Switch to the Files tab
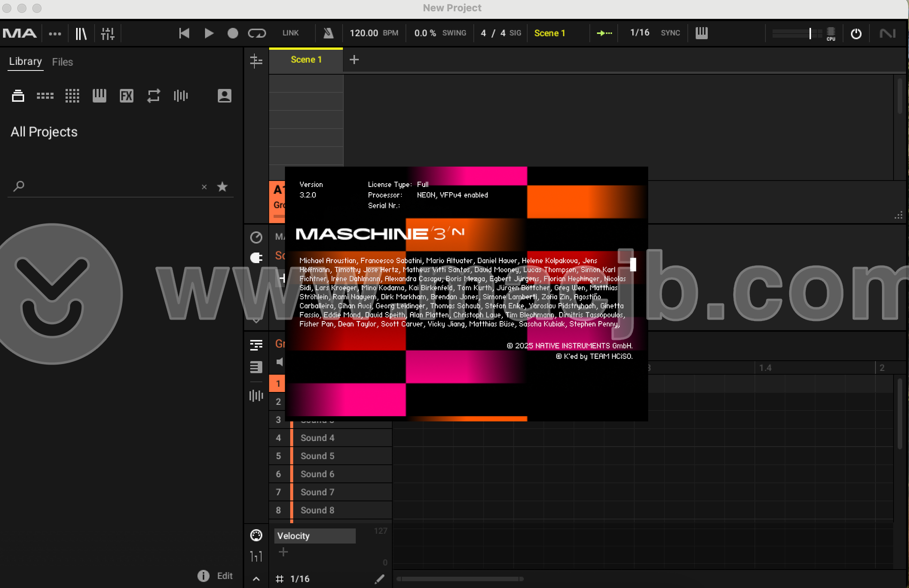Screen dimensions: 909x588 pos(62,62)
